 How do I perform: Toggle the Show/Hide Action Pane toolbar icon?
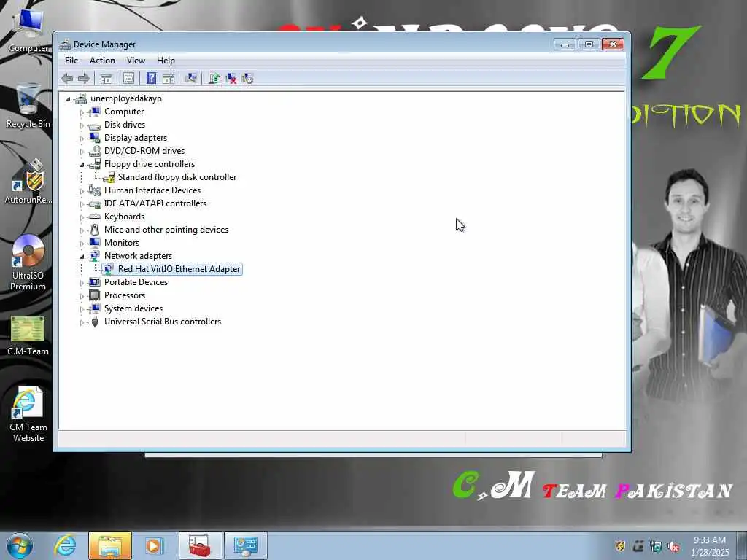pos(169,79)
